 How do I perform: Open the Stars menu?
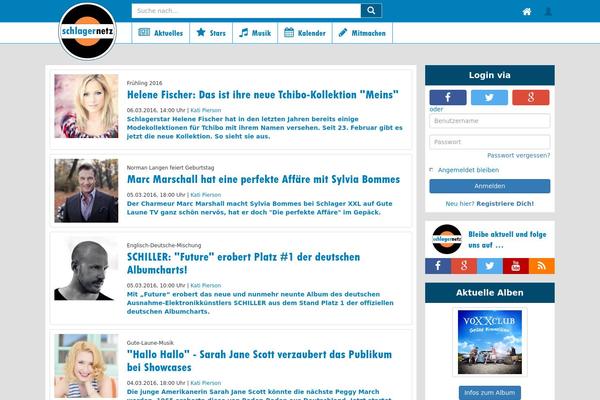tap(211, 33)
